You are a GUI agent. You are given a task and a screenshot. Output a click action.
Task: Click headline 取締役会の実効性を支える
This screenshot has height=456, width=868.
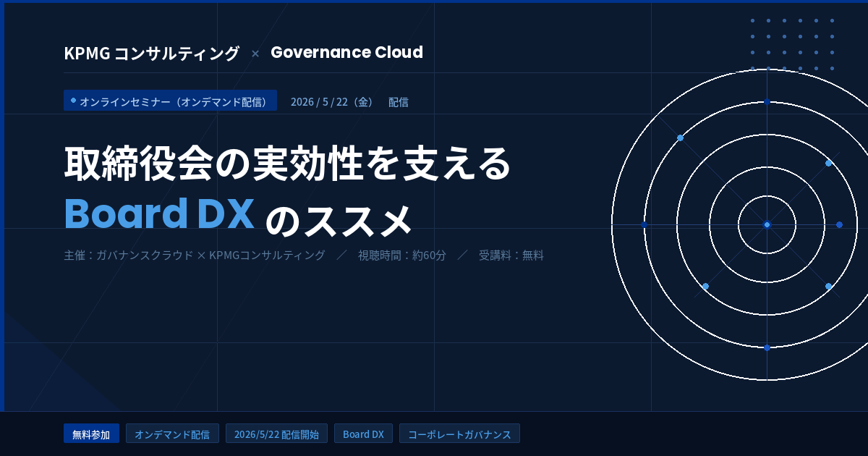287,164
